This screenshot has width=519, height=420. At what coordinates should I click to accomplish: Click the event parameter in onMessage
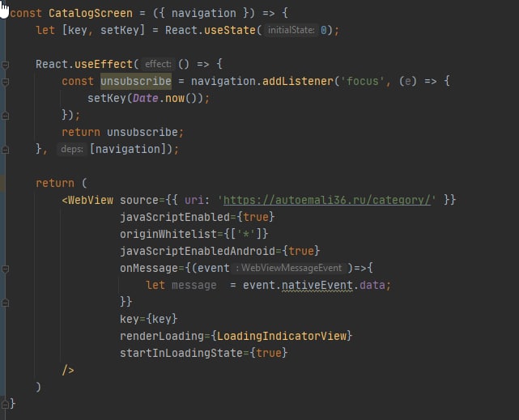[214, 268]
